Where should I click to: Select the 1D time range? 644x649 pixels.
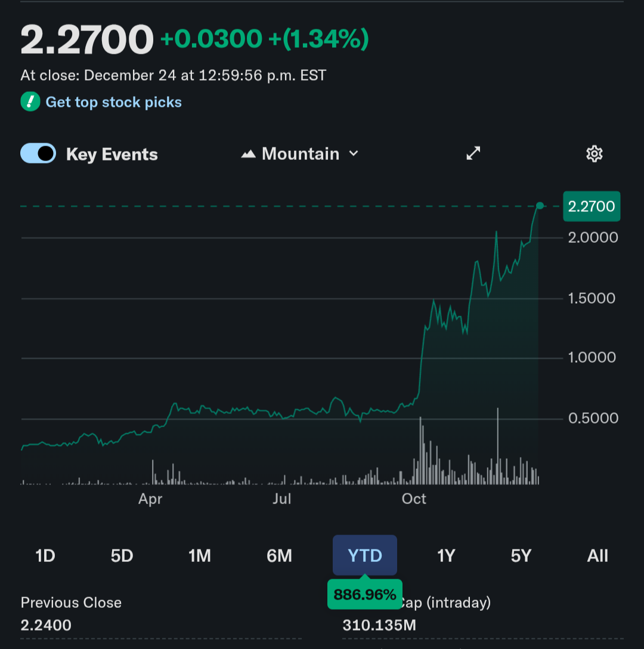45,556
